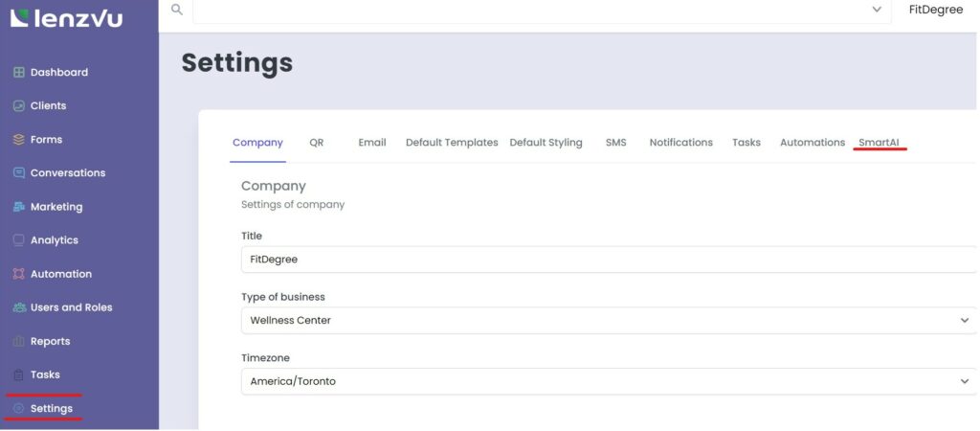Open the Default Templates tab

(x=452, y=143)
